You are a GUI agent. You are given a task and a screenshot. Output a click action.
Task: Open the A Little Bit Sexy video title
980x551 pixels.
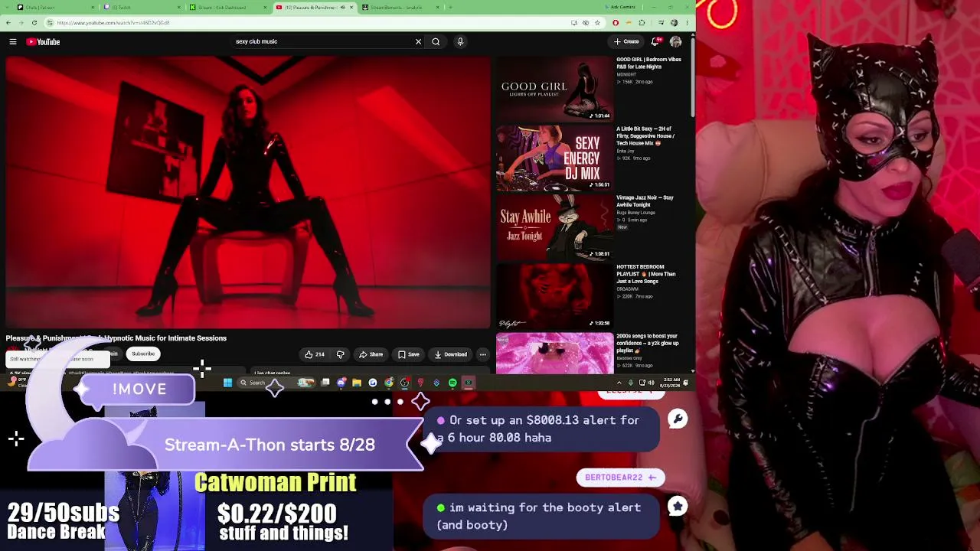coord(646,136)
